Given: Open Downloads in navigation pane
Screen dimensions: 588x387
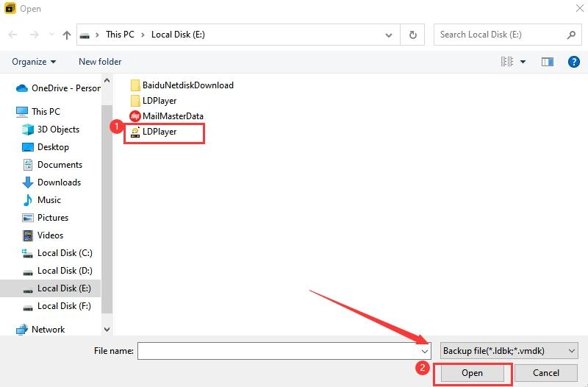Looking at the screenshot, I should tap(51, 182).
